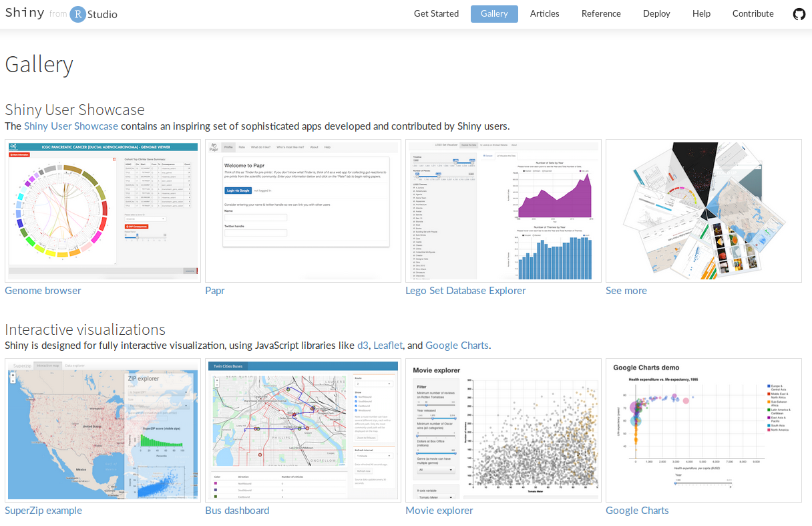Navigate to the Deploy section
812x526 pixels.
(x=656, y=14)
